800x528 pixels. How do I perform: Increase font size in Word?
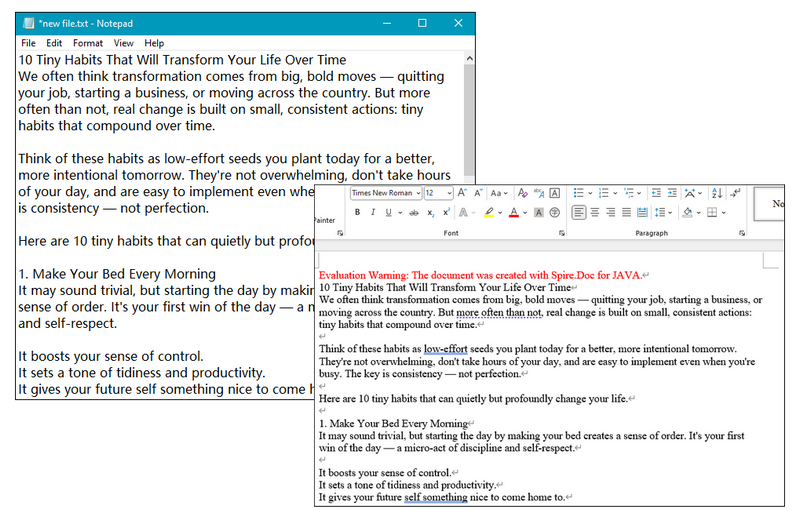[x=462, y=193]
